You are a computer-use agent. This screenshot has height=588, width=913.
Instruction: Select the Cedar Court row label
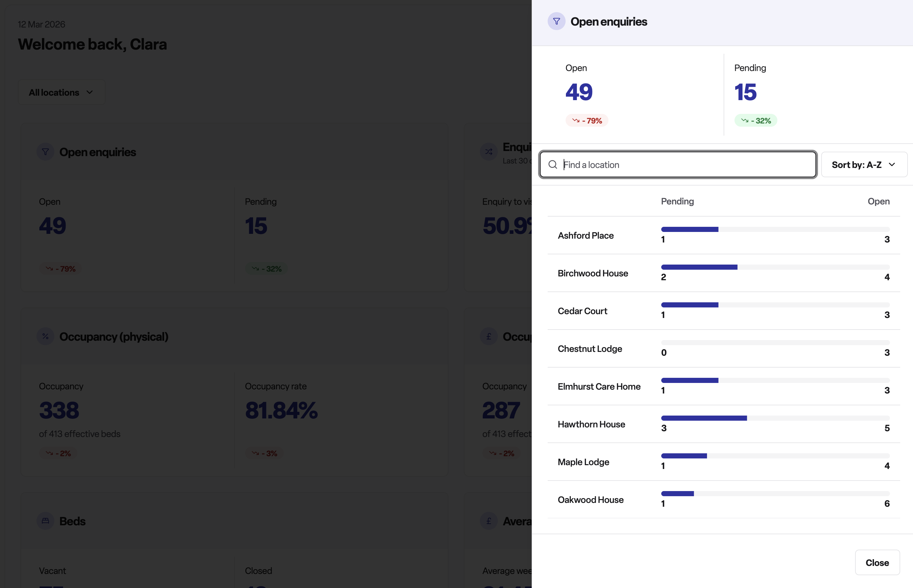click(583, 311)
